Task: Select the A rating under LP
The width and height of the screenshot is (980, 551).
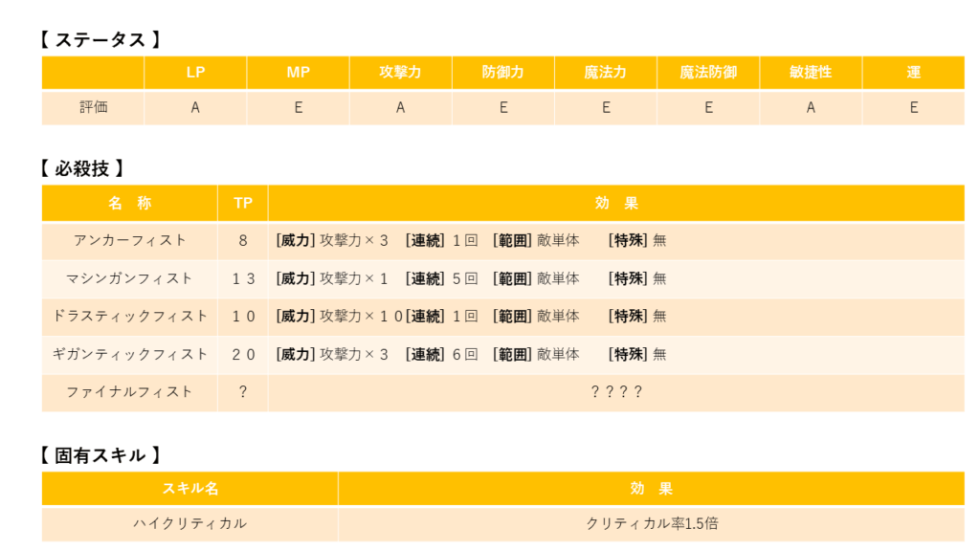Action: point(195,107)
